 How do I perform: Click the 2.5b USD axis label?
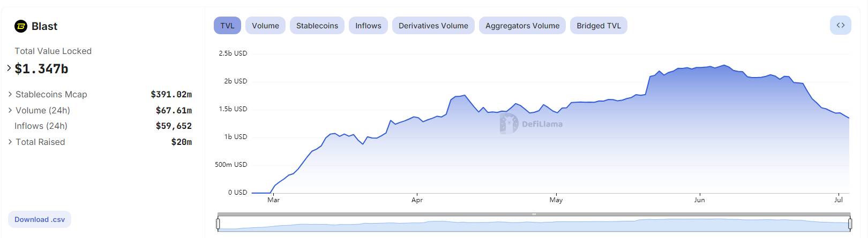coord(233,53)
